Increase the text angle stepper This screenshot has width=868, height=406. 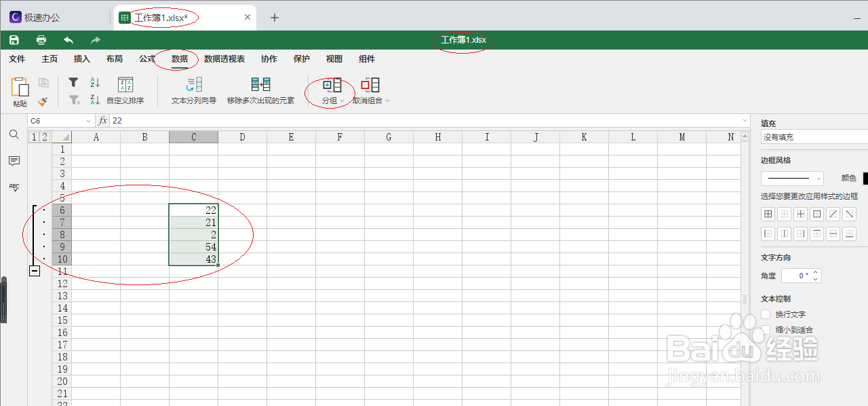coord(816,272)
